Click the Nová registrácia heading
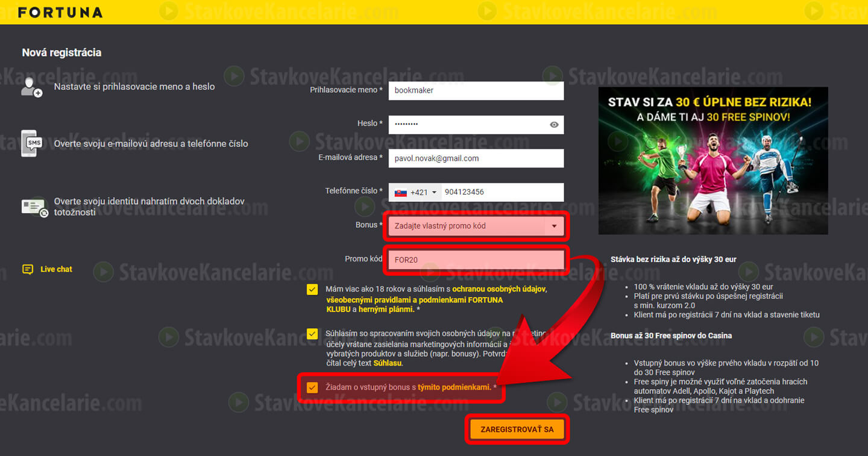This screenshot has width=868, height=456. coord(61,52)
